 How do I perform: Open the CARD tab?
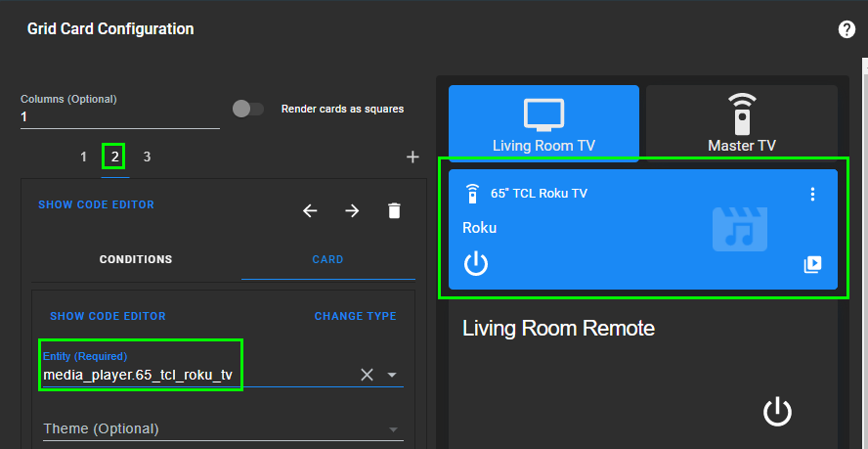[x=327, y=259]
